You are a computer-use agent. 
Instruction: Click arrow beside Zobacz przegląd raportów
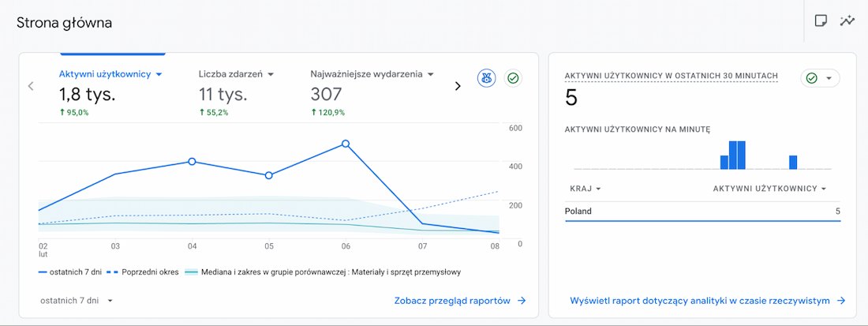pos(522,301)
